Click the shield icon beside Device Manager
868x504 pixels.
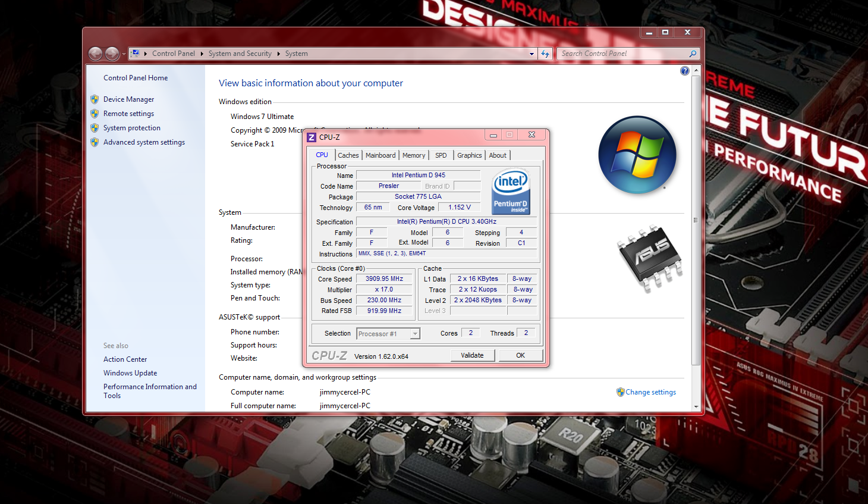coord(95,99)
